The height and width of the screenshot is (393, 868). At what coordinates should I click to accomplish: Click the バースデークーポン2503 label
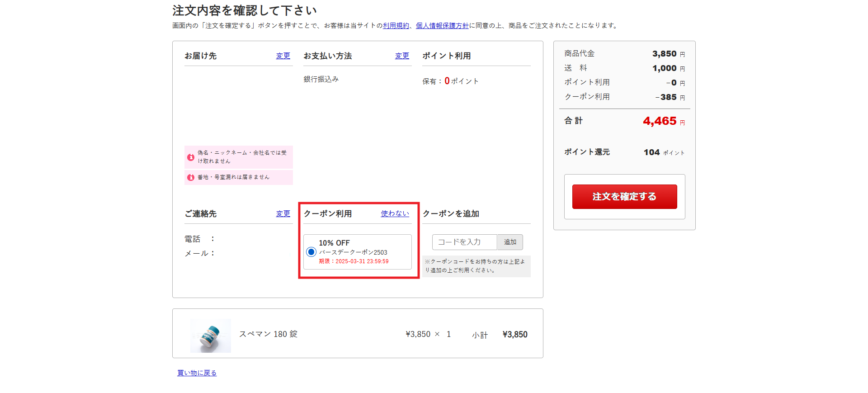click(353, 252)
